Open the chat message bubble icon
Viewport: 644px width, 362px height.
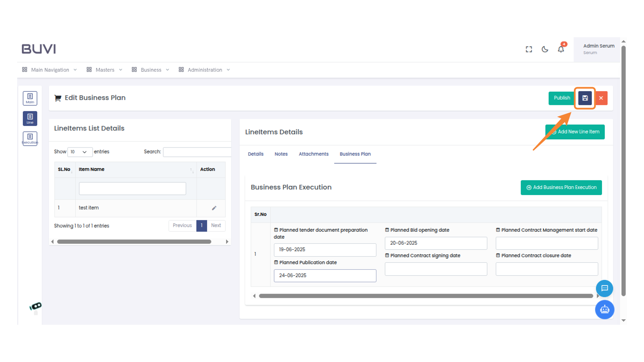tap(604, 288)
